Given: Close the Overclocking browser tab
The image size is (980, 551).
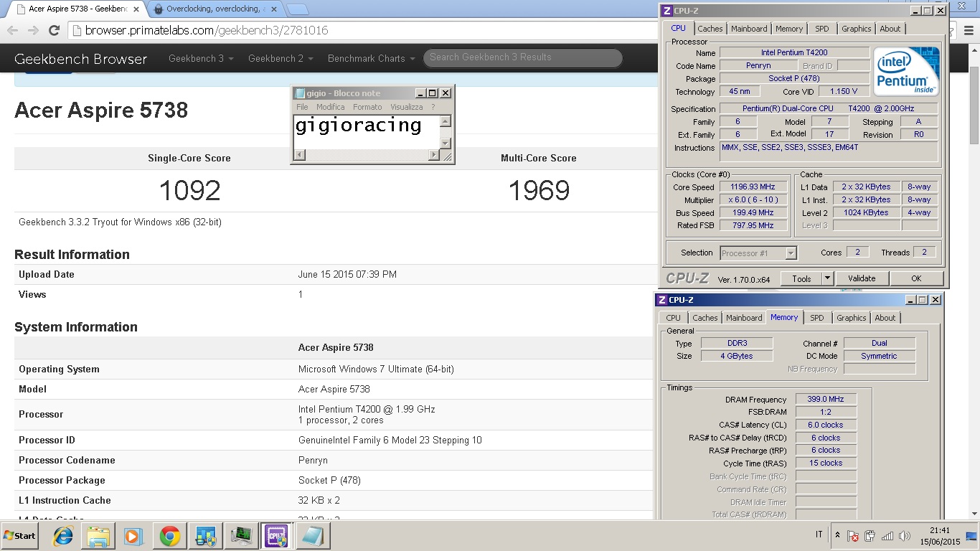Looking at the screenshot, I should pos(275,9).
